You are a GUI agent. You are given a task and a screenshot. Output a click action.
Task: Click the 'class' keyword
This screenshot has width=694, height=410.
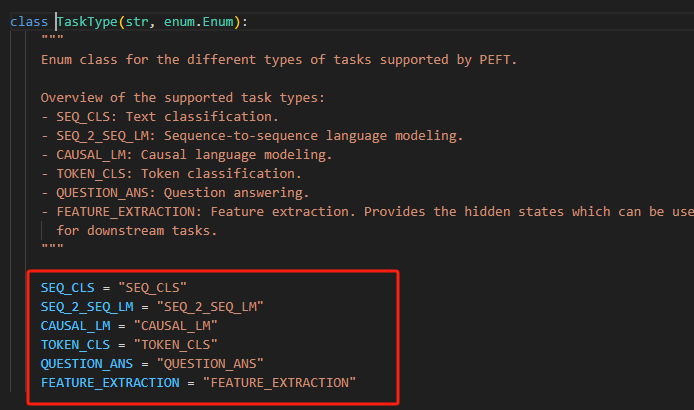click(28, 21)
